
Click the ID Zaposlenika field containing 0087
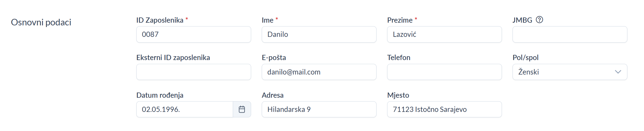pos(193,34)
